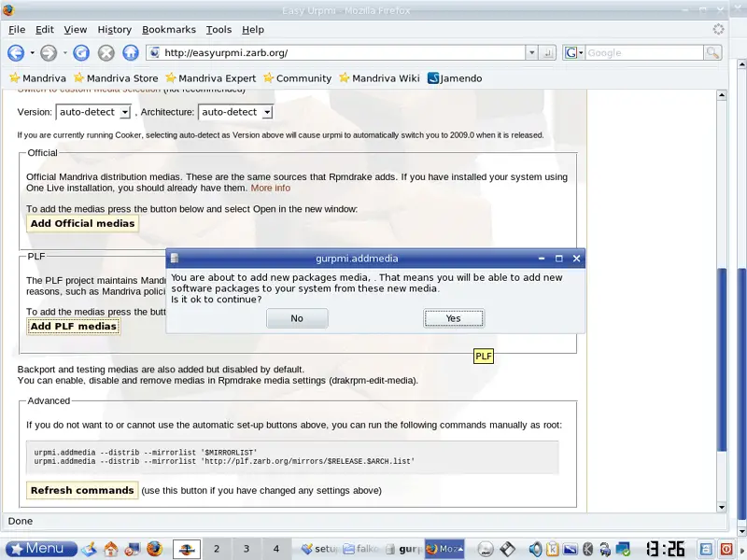Click the volume speaker tray icon
Screen dimensions: 747x560
click(x=535, y=549)
